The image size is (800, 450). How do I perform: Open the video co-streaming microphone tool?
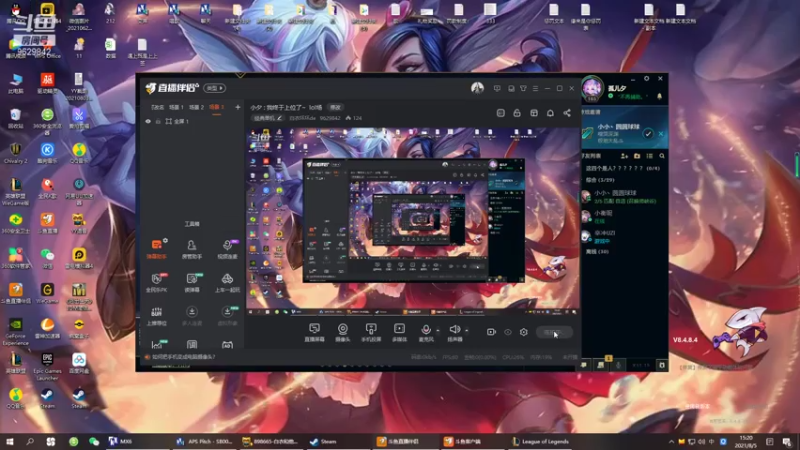tap(227, 248)
